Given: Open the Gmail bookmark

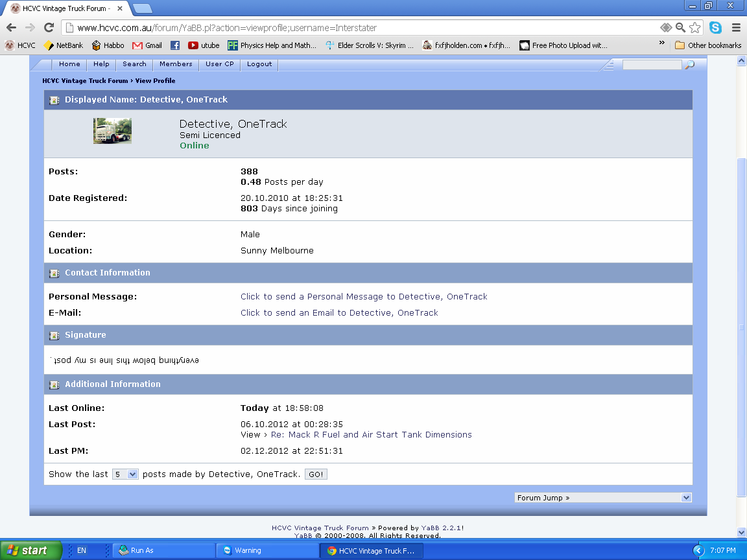Looking at the screenshot, I should tap(147, 45).
